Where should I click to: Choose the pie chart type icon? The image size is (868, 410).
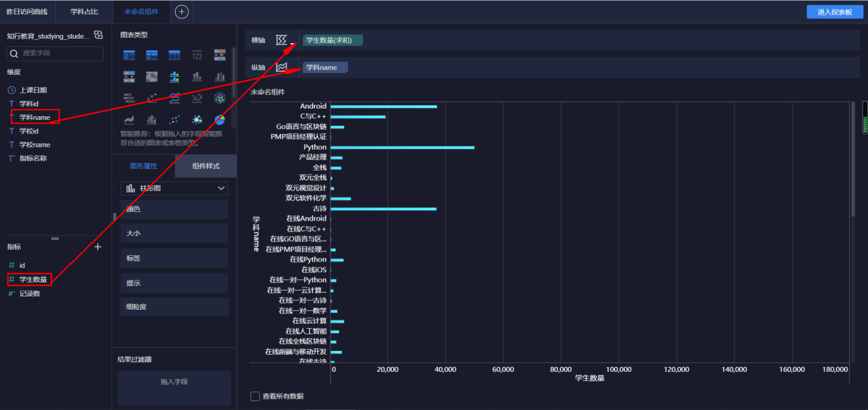[x=220, y=119]
